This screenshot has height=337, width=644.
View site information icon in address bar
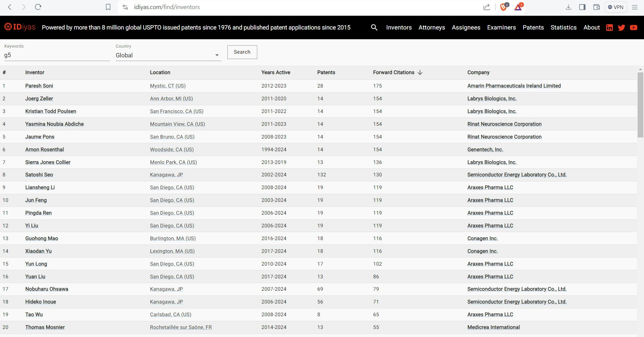click(125, 7)
